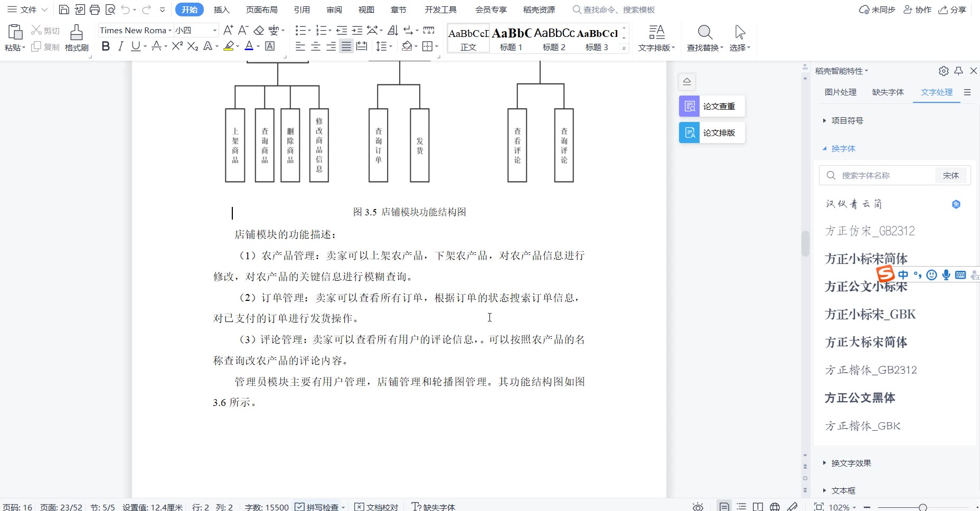The width and height of the screenshot is (980, 511).
Task: Click the Save icon in quick access bar
Action: [x=64, y=10]
